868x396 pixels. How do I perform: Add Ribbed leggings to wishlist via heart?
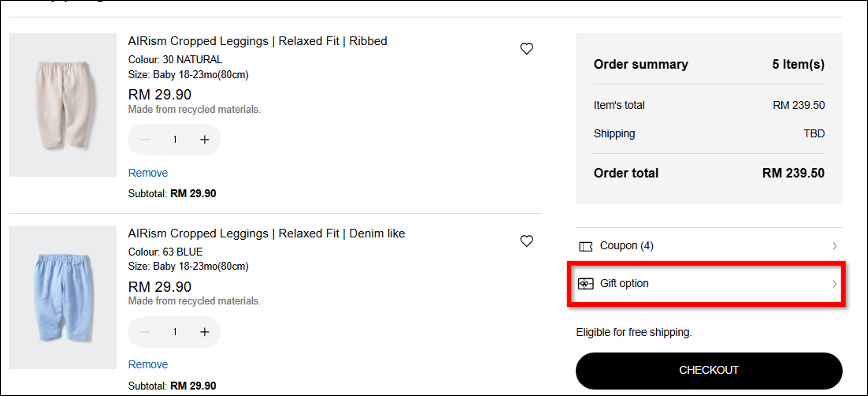tap(526, 49)
